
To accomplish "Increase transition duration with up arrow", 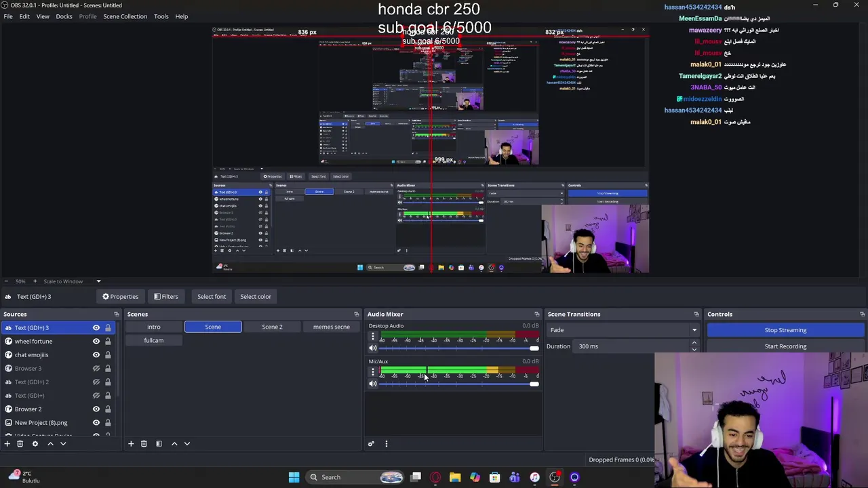I will click(x=694, y=344).
